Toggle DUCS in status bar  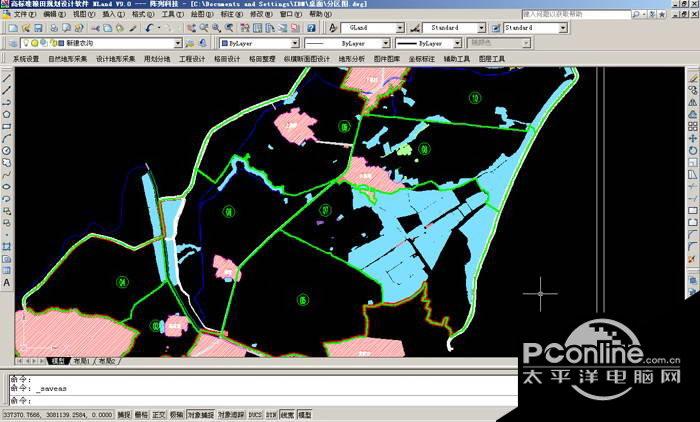point(255,415)
